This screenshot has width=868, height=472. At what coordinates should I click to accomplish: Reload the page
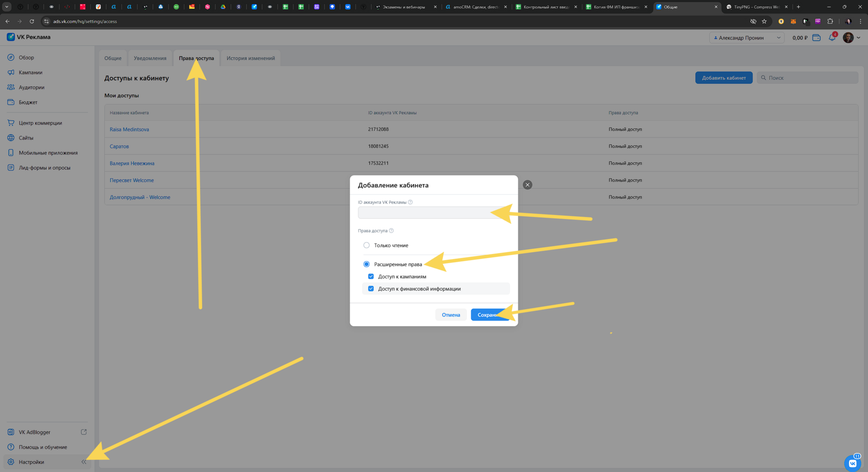(32, 21)
